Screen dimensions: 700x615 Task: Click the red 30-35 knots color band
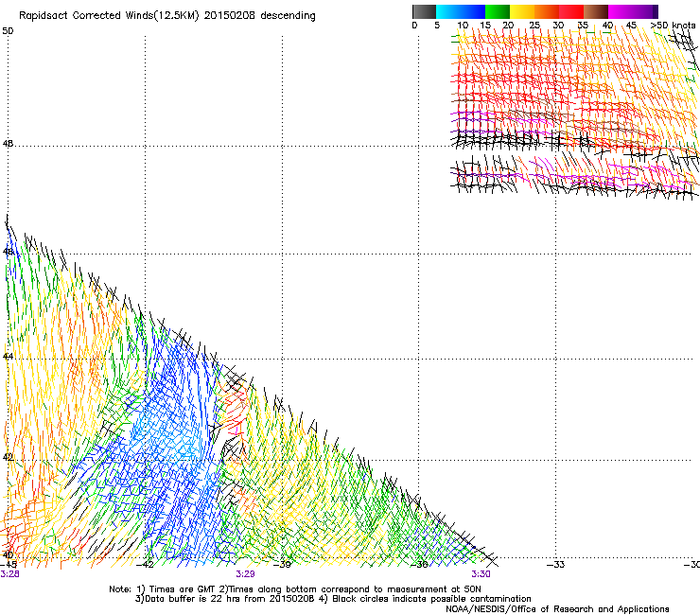coord(571,11)
